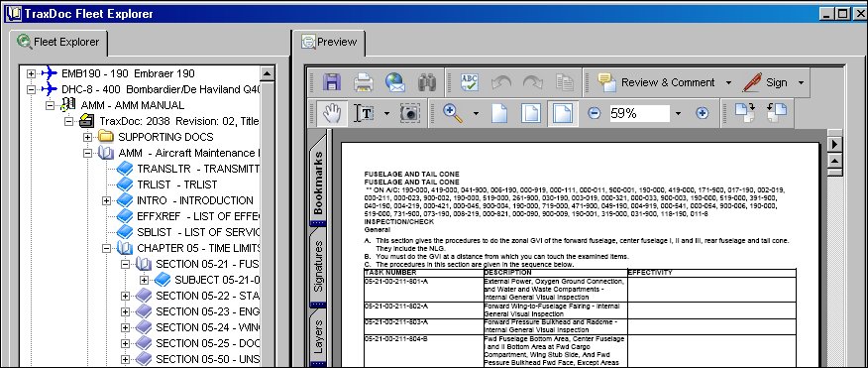
Task: Select SECTION 05-25 tree item
Action: tap(207, 343)
